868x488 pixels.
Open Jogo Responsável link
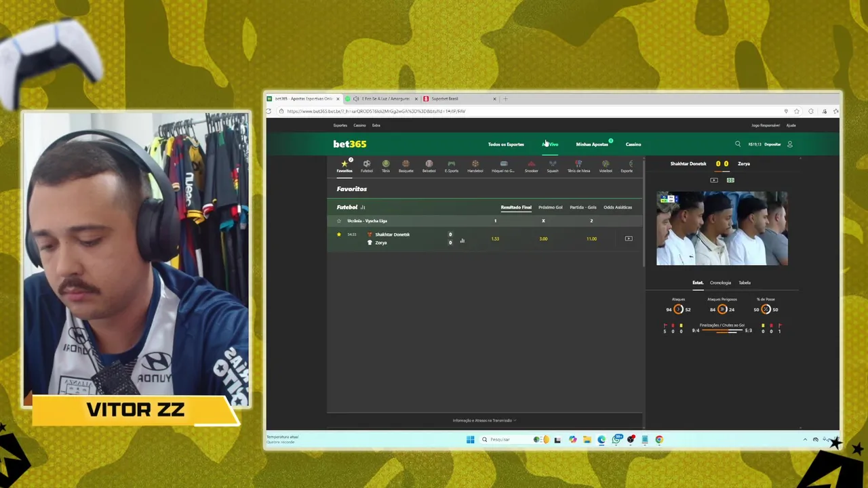tap(766, 125)
